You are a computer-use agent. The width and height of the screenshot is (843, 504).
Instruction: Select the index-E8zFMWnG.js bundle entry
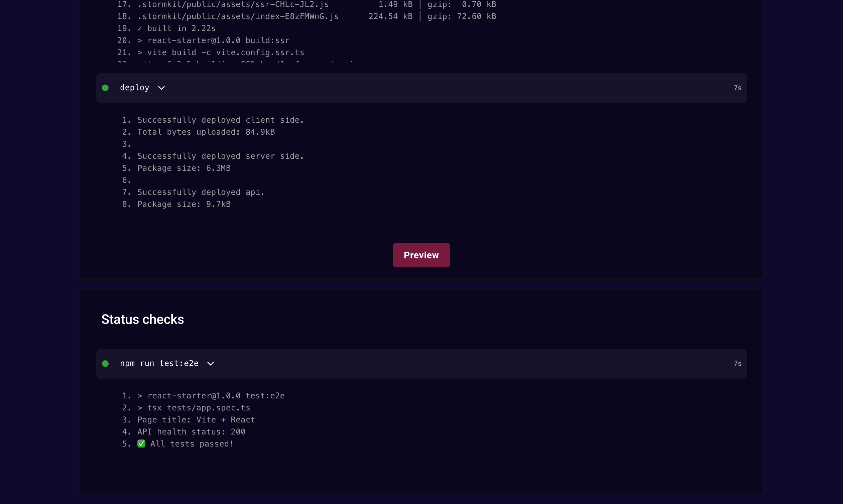pos(238,16)
